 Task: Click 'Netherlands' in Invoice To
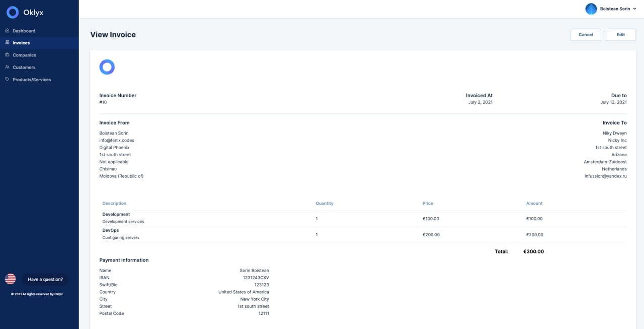pyautogui.click(x=614, y=169)
